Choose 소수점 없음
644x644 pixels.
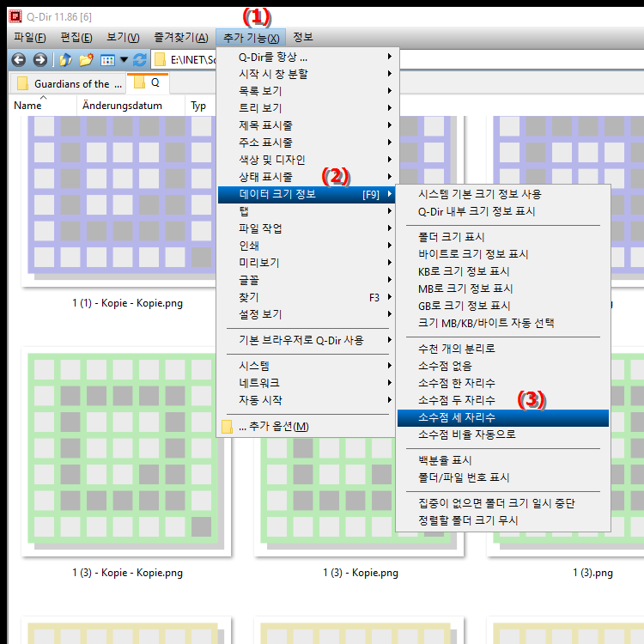[503, 366]
